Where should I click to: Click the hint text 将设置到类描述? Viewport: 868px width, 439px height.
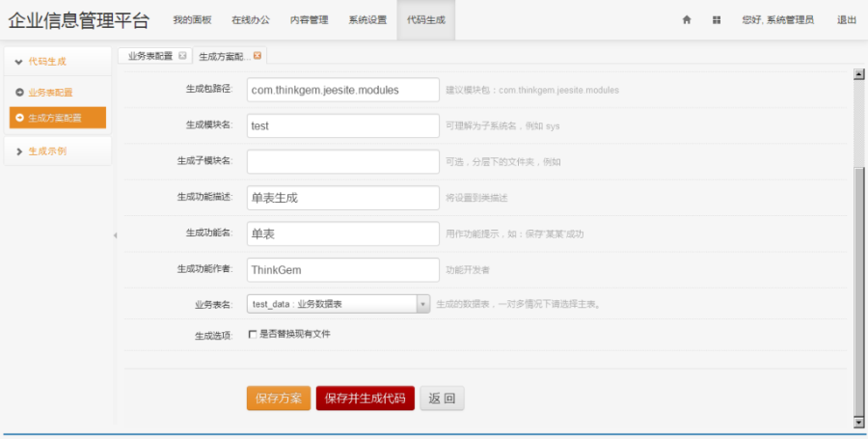pyautogui.click(x=476, y=198)
